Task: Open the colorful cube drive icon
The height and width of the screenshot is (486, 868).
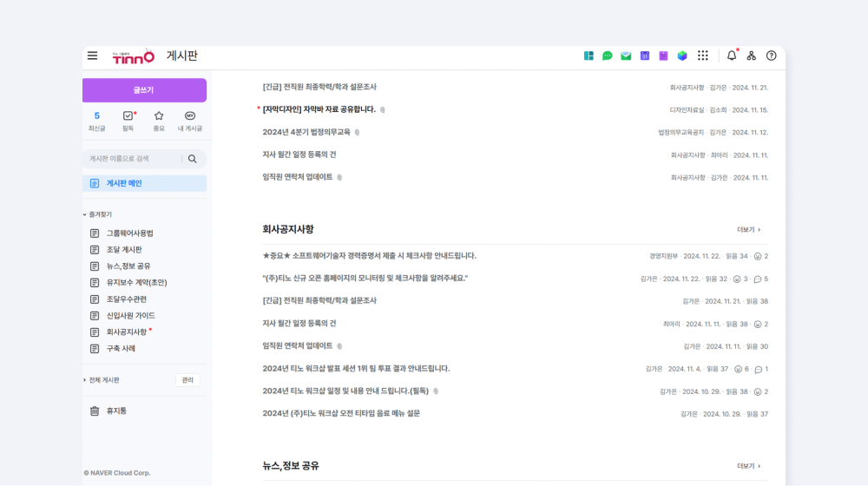Action: click(682, 56)
